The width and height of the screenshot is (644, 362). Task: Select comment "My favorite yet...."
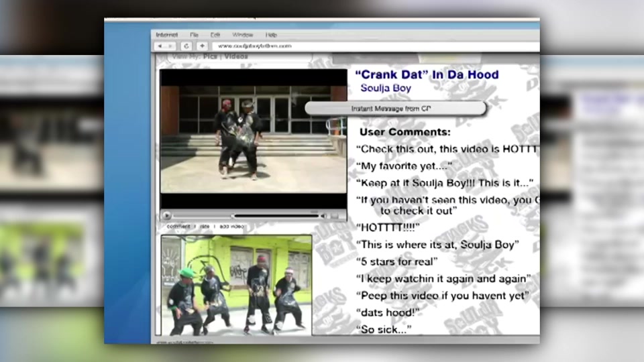[x=404, y=166]
